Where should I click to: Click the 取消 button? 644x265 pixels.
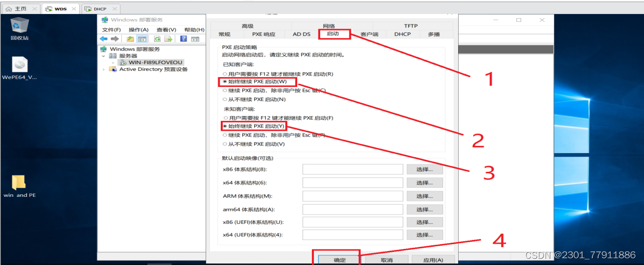pyautogui.click(x=386, y=260)
